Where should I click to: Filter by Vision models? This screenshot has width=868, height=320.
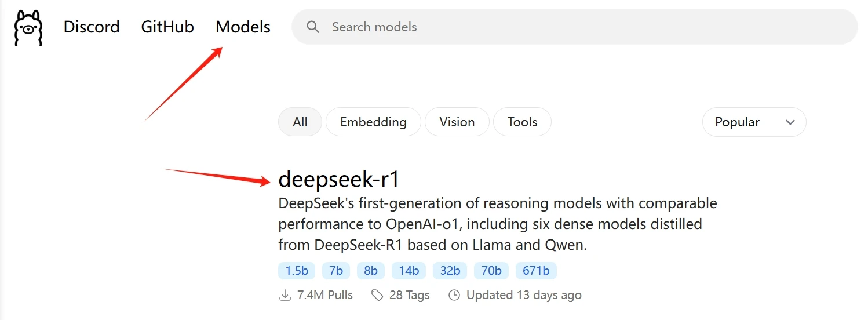click(457, 122)
